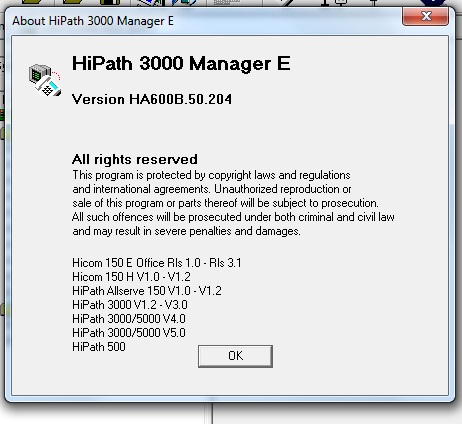Screen dimensions: 462x424
Task: Click the HiPath 3000 Manager E heading
Action: (181, 63)
